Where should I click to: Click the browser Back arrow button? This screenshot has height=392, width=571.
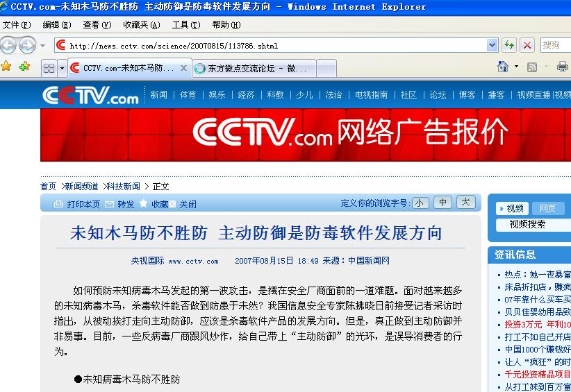9,46
